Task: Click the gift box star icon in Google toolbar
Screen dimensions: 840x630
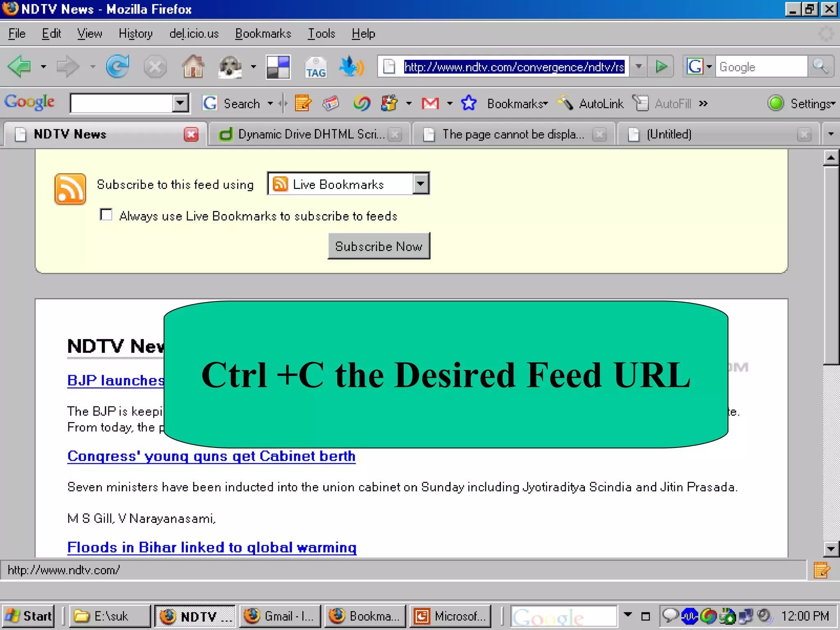Action: coord(389,103)
